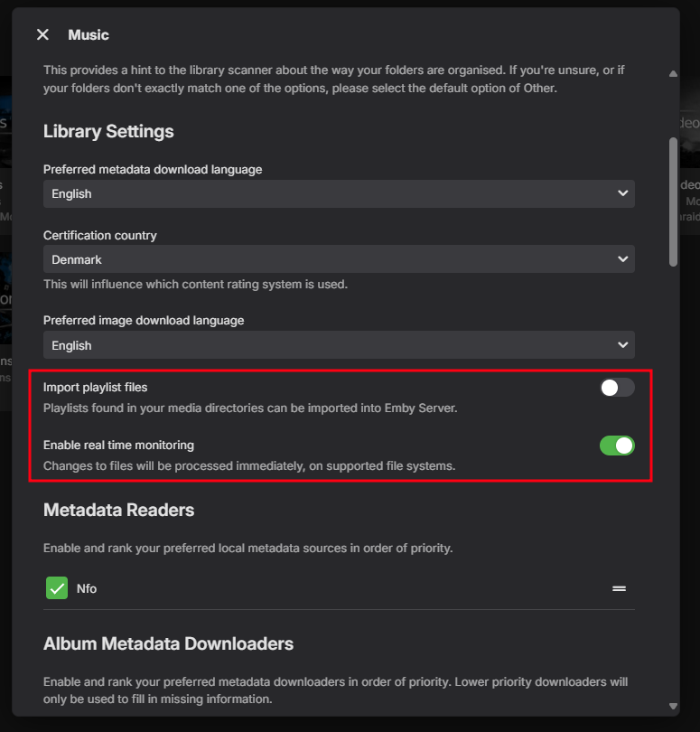Toggle Import playlist files switch
The height and width of the screenshot is (732, 700).
617,388
